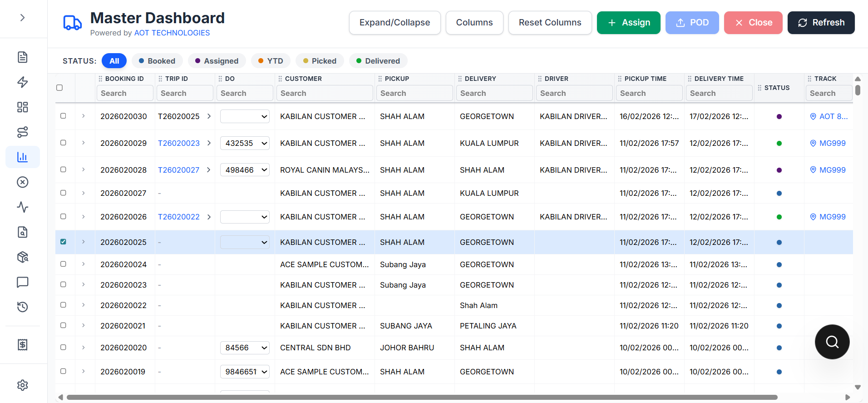868x403 pixels.
Task: Open the history clock sidebar icon
Action: pos(23,307)
